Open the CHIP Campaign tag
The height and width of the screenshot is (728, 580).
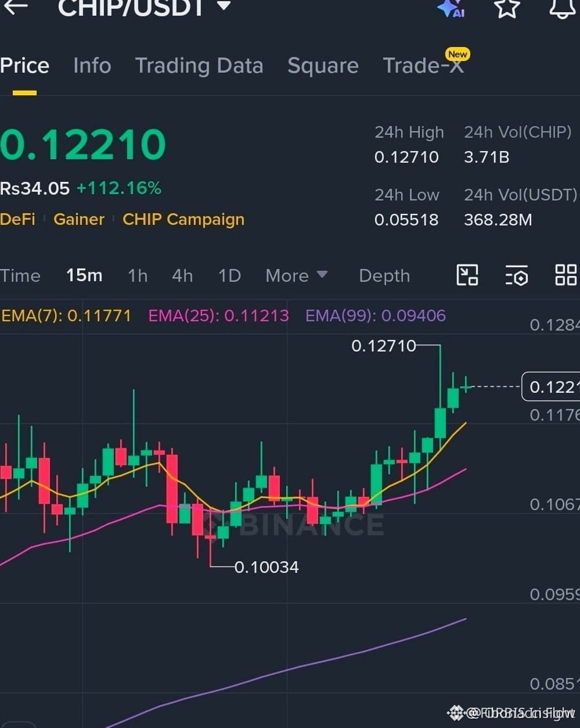(183, 220)
